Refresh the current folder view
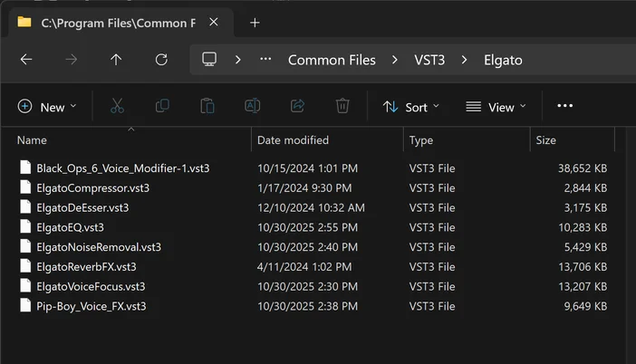The width and height of the screenshot is (636, 364). (x=161, y=60)
